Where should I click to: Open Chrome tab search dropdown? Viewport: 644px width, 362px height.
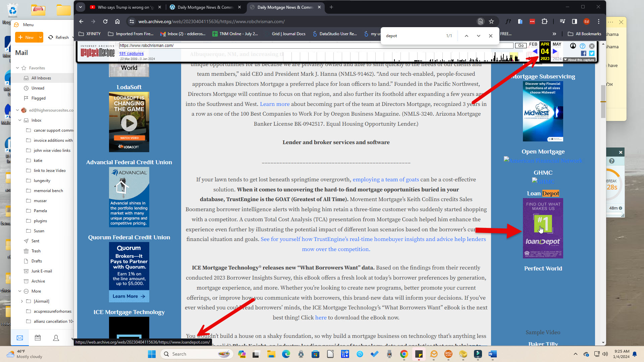point(80,7)
